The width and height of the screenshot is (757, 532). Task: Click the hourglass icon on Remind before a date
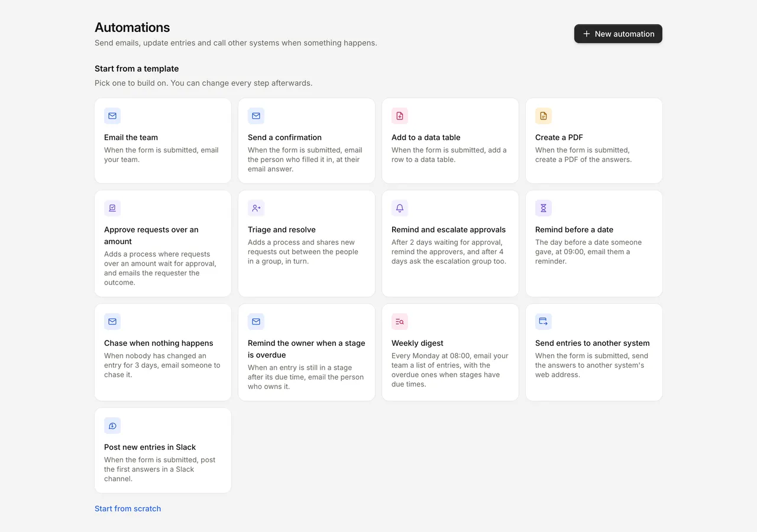[544, 208]
